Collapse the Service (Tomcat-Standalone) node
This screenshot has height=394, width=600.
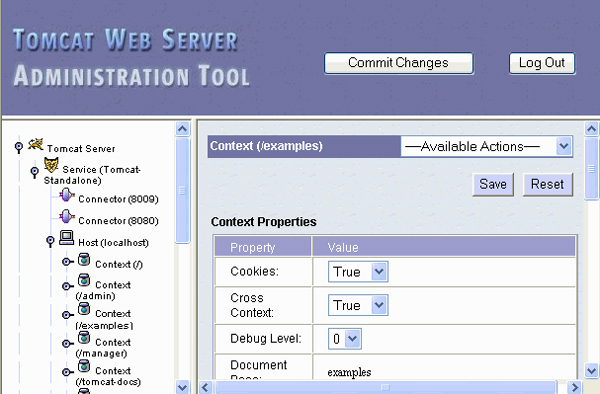tap(34, 172)
